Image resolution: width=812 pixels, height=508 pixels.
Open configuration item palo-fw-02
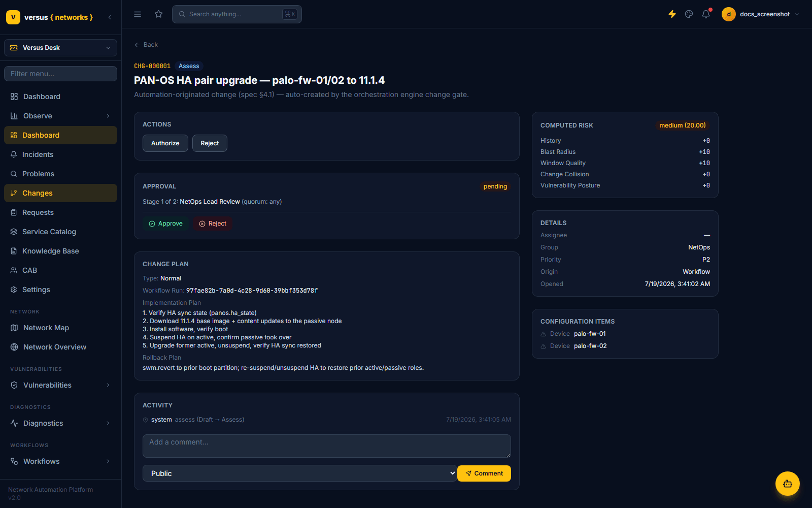point(590,346)
